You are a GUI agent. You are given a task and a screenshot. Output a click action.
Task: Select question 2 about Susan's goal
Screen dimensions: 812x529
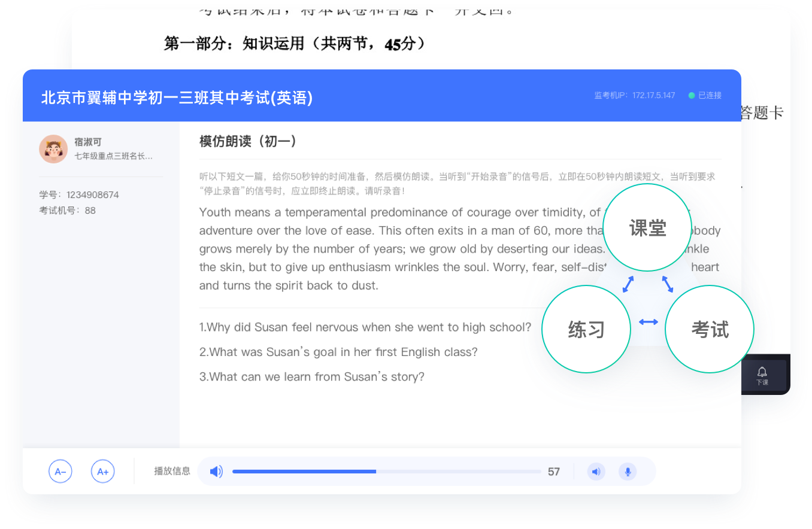[338, 352]
